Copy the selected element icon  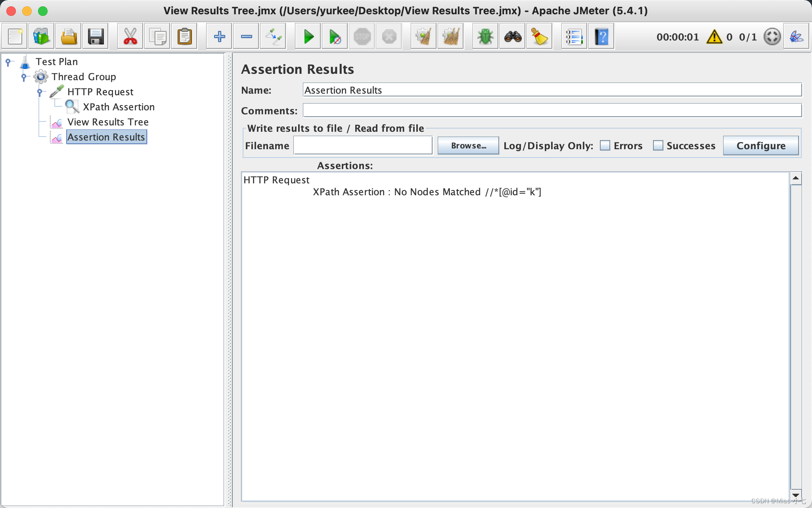pyautogui.click(x=157, y=37)
